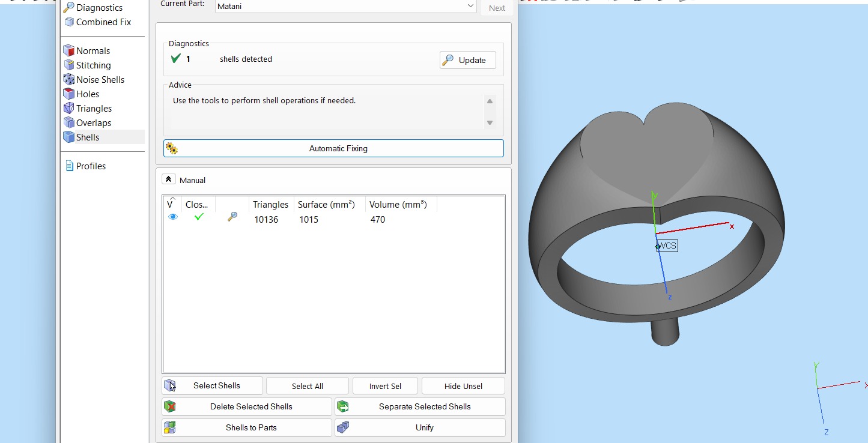Open the Triangles fix page
The height and width of the screenshot is (443, 868).
tap(88, 109)
